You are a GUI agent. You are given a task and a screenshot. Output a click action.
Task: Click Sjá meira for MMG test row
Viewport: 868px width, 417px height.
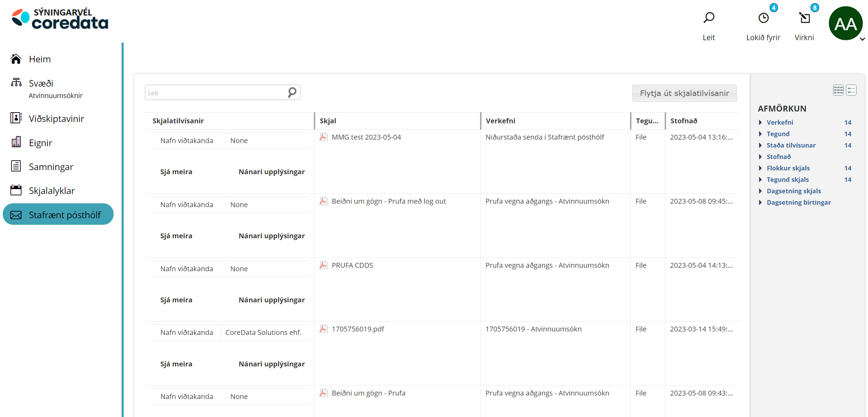tap(176, 172)
